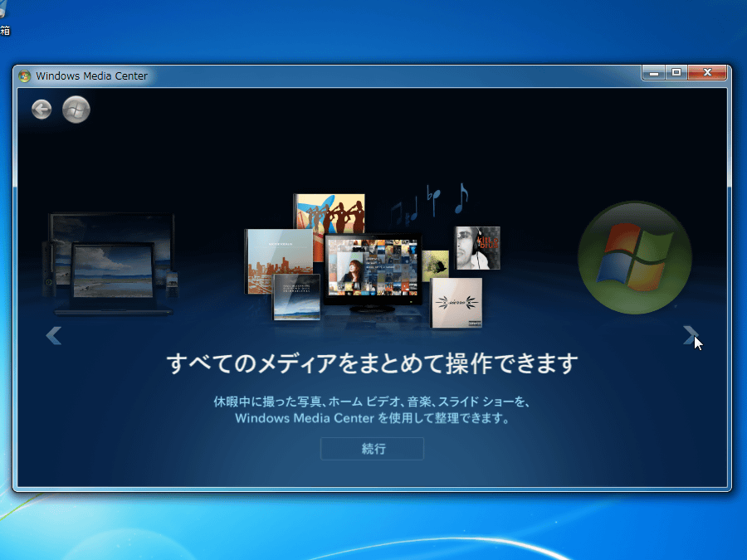This screenshot has width=747, height=560.
Task: Click the headline すべてのメディアをまとめて操作できます
Action: pyautogui.click(x=373, y=364)
